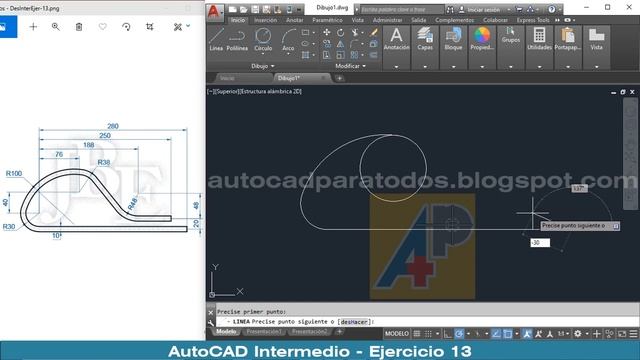Toggle MODELO model space button
The image size is (640, 360).
coord(397,334)
